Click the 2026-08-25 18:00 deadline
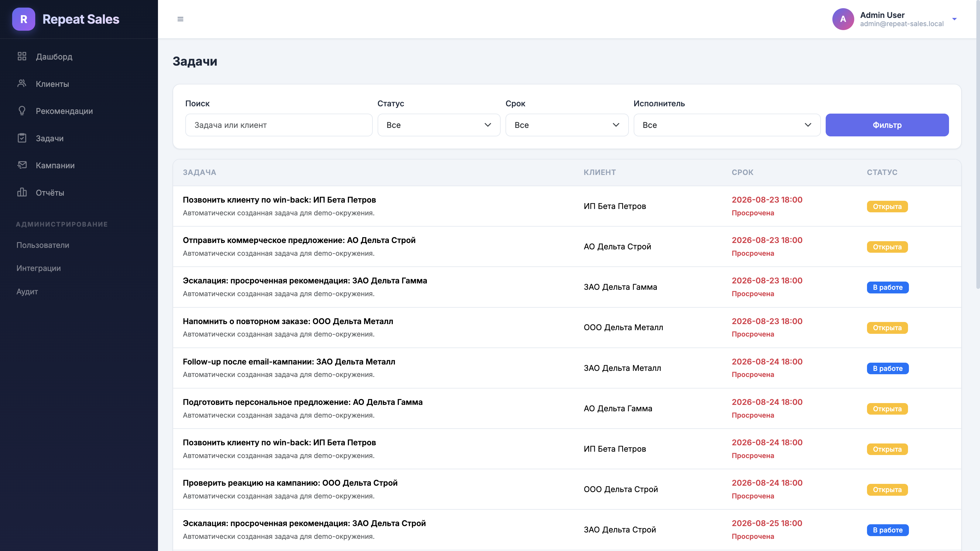980x551 pixels. tap(767, 523)
